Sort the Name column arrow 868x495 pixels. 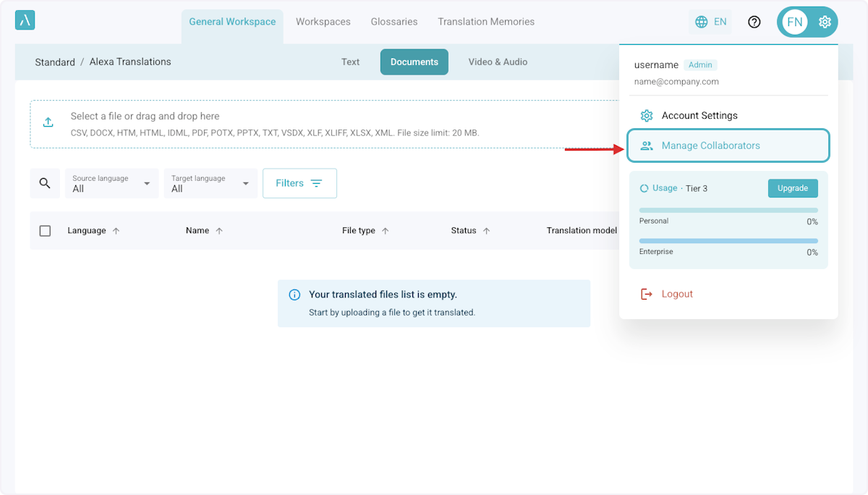[x=219, y=231]
